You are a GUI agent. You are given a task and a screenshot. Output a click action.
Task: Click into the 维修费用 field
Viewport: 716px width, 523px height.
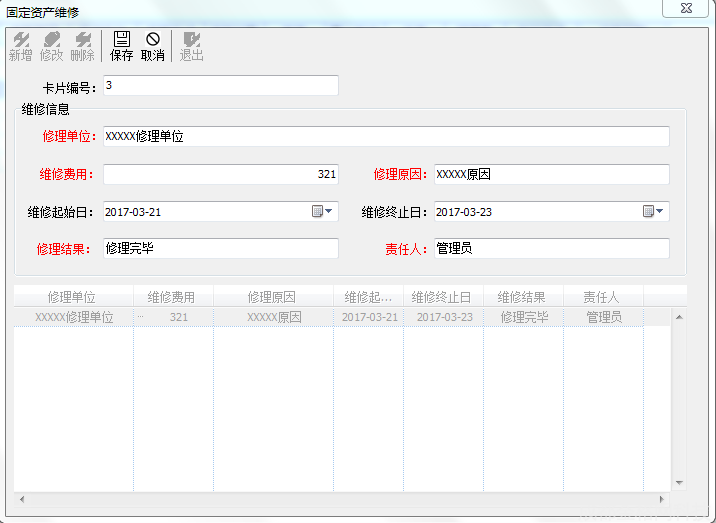220,174
